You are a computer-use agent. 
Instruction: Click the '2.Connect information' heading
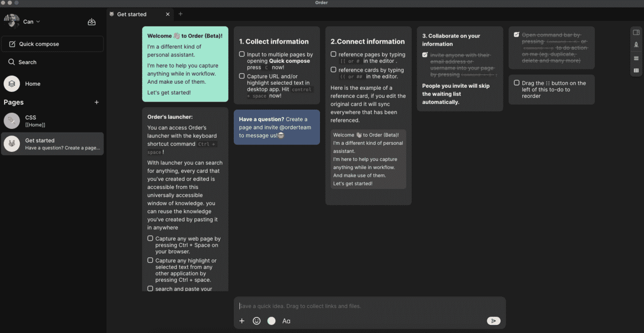pos(368,42)
